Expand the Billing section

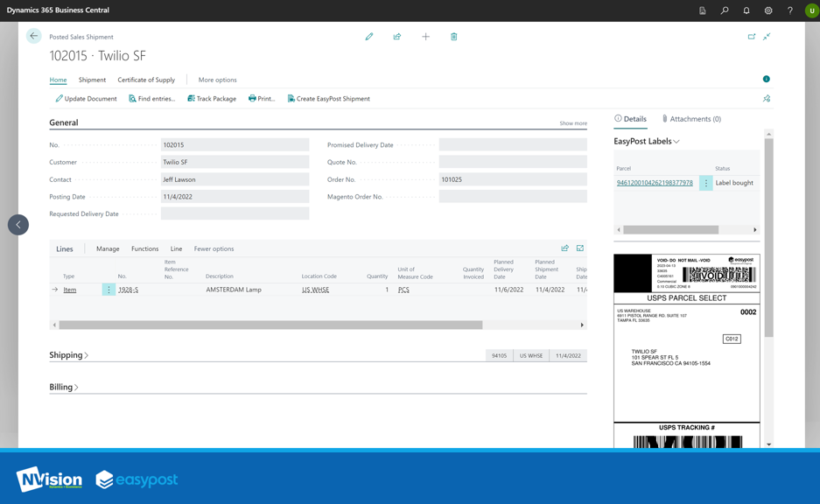(67, 385)
